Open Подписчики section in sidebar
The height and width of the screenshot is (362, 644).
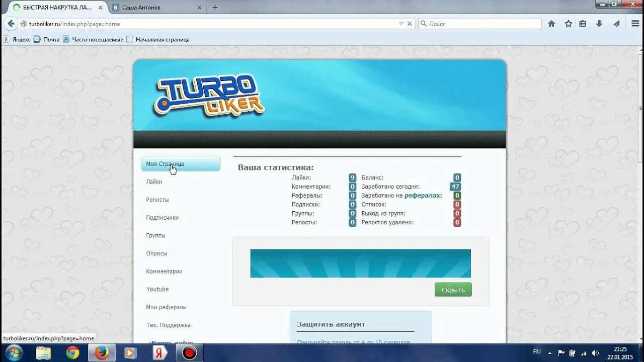[162, 218]
